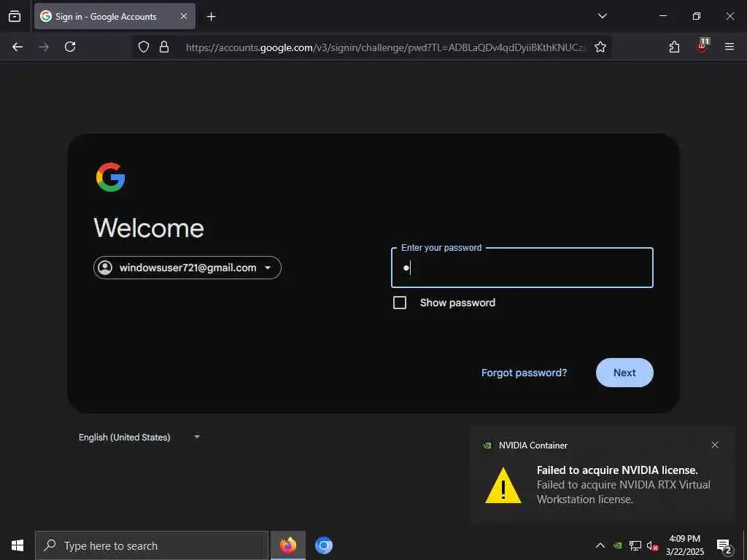Close the Google Accounts tab

coord(183,16)
